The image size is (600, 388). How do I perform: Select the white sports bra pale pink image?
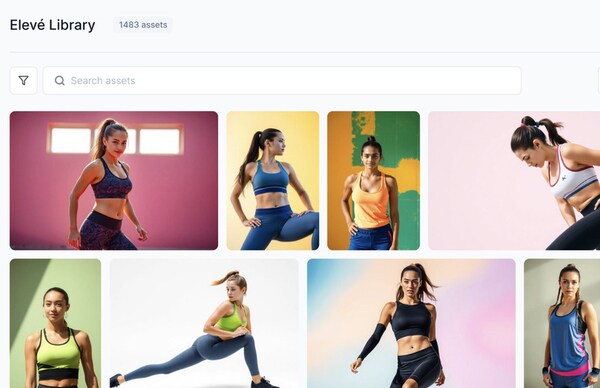514,181
